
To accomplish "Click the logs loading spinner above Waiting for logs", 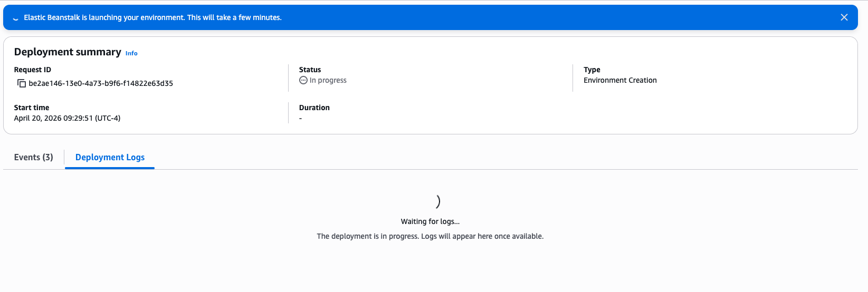I will click(x=437, y=201).
